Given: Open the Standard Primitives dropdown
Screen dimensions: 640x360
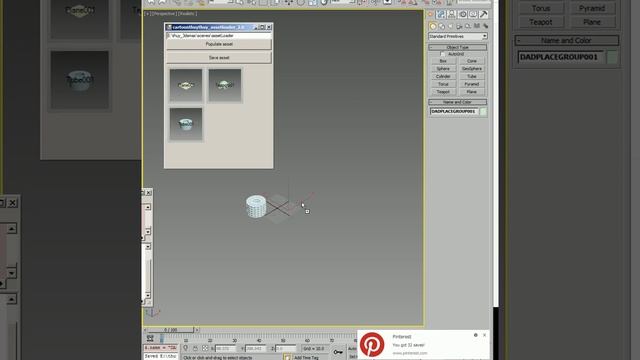Looking at the screenshot, I should click(x=458, y=36).
